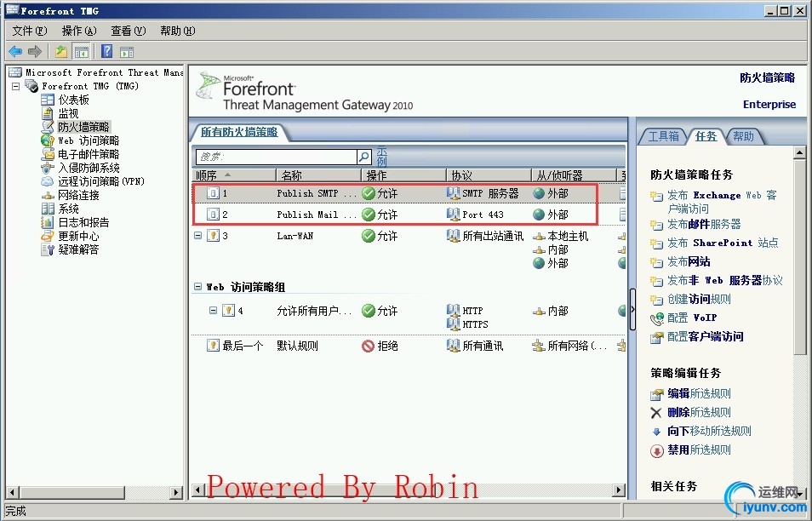Open 入侵防御系统 node in the tree

click(89, 168)
